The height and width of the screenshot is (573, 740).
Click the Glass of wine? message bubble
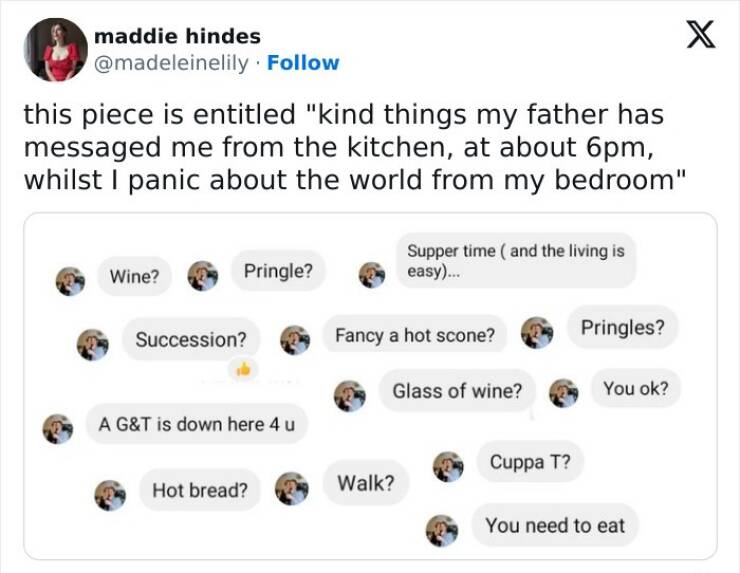pos(457,391)
